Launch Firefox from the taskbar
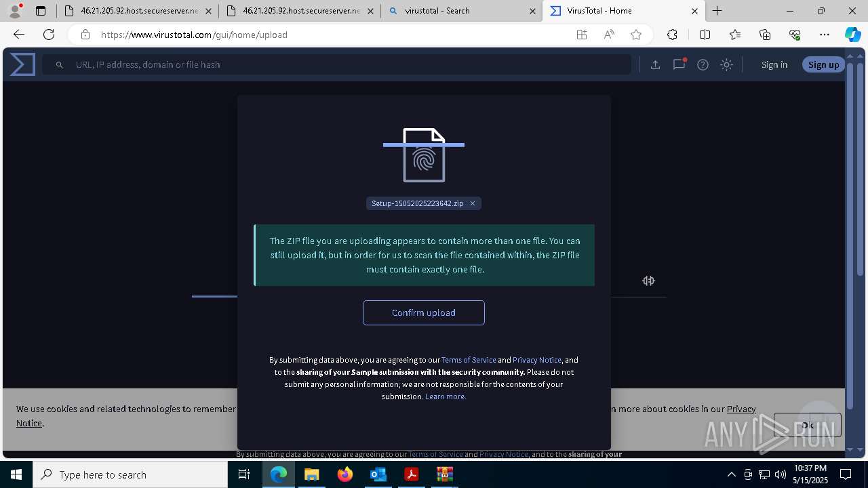Viewport: 868px width, 488px height. tap(345, 474)
